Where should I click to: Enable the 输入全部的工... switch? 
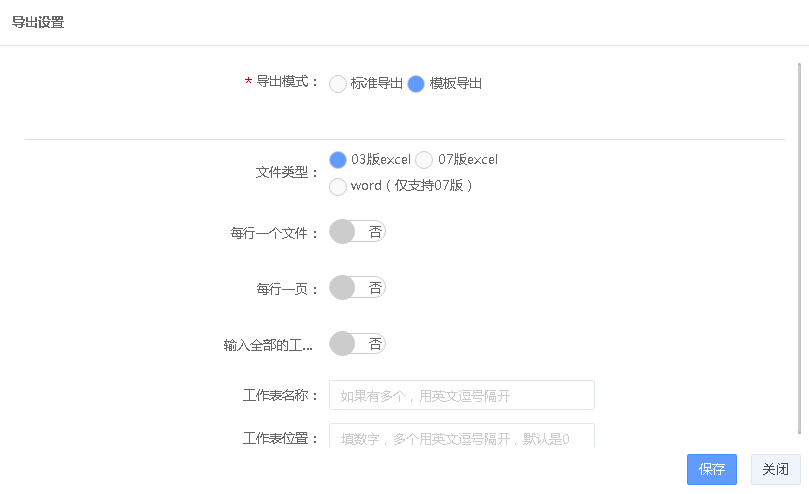tap(357, 344)
